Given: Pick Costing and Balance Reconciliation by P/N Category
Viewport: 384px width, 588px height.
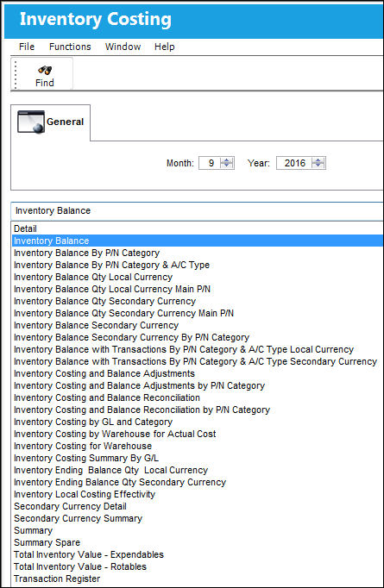Looking at the screenshot, I should pyautogui.click(x=198, y=410).
